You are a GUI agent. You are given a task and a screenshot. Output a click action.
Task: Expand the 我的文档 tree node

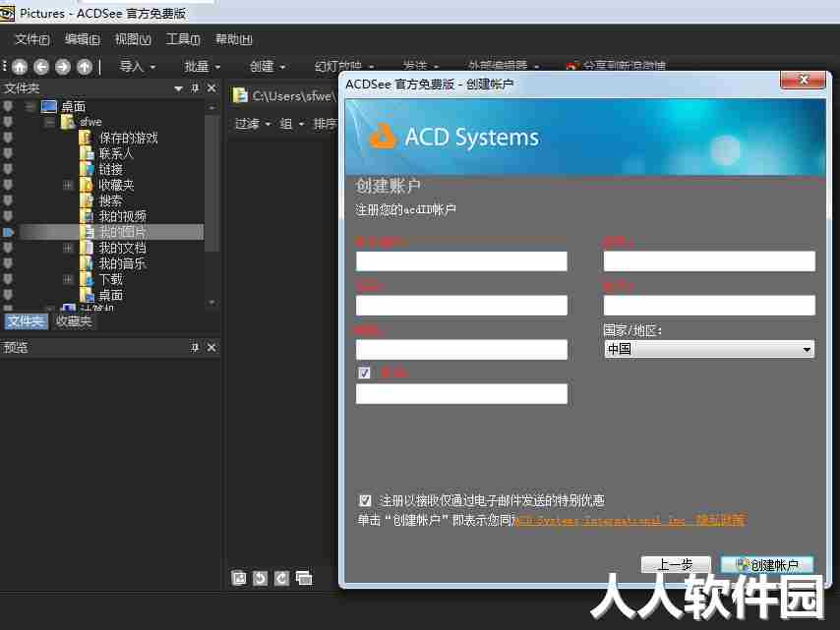[68, 248]
